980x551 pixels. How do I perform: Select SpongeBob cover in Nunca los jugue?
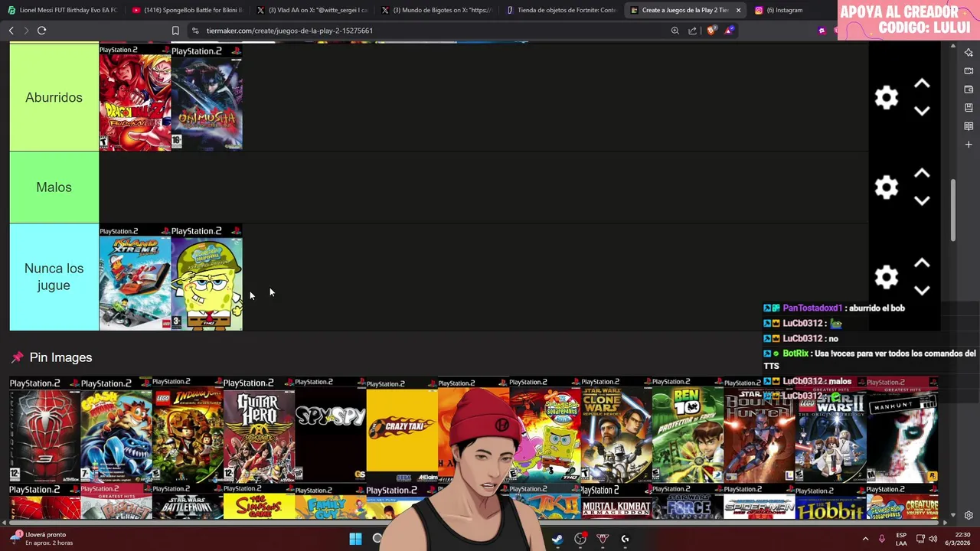207,277
